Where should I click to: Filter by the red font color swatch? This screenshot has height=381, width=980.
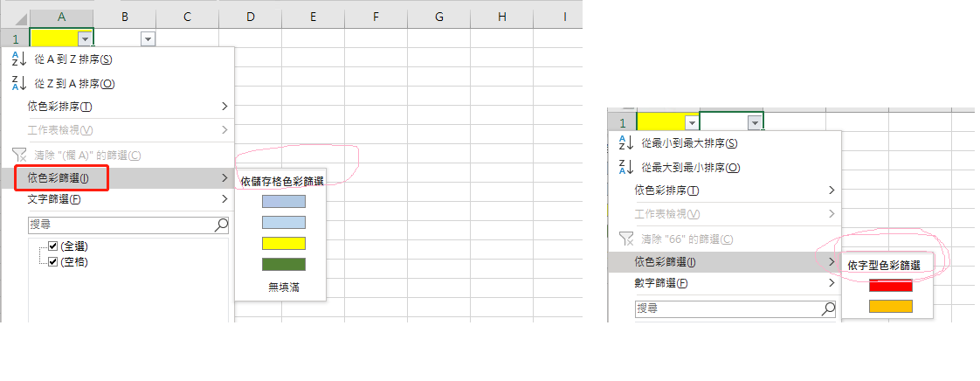pos(890,285)
